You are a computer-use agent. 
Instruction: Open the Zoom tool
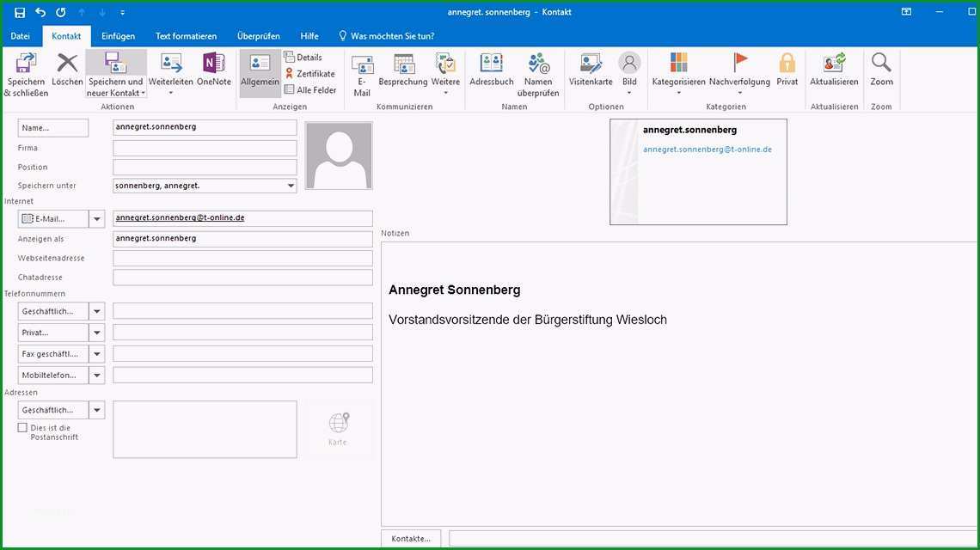pyautogui.click(x=881, y=70)
